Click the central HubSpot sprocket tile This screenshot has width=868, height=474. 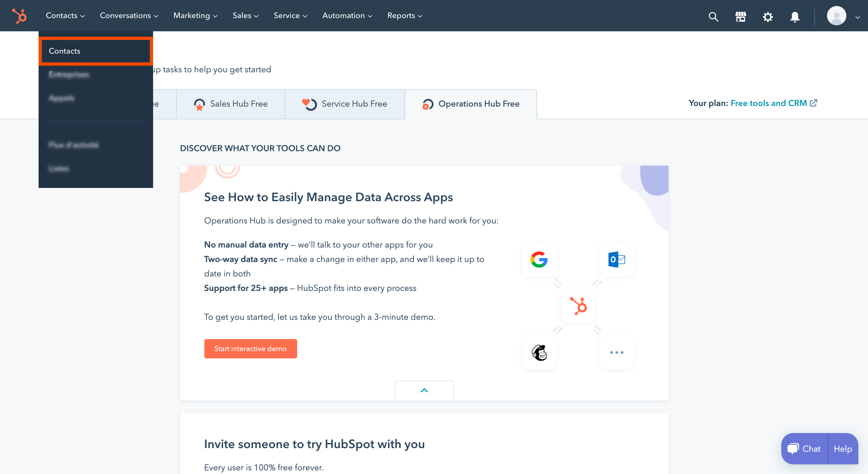[x=578, y=306]
